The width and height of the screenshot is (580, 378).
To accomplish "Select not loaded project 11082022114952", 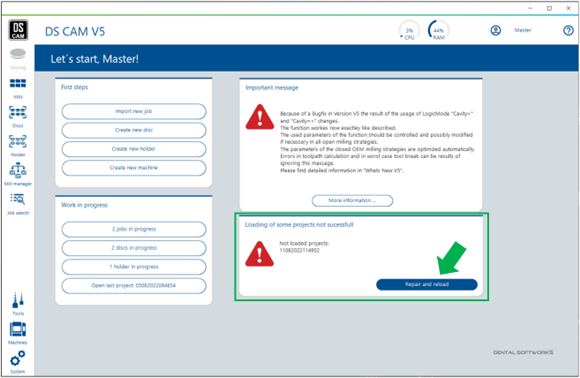I will pyautogui.click(x=299, y=250).
